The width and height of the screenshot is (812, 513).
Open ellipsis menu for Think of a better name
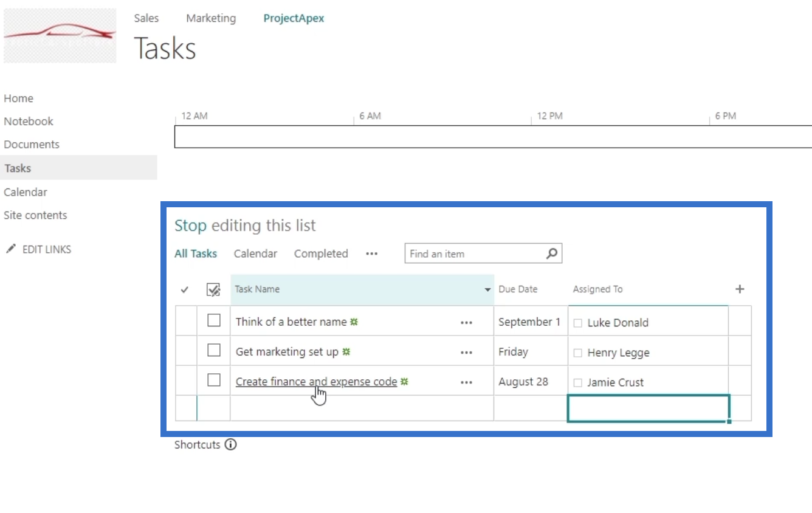coord(467,323)
